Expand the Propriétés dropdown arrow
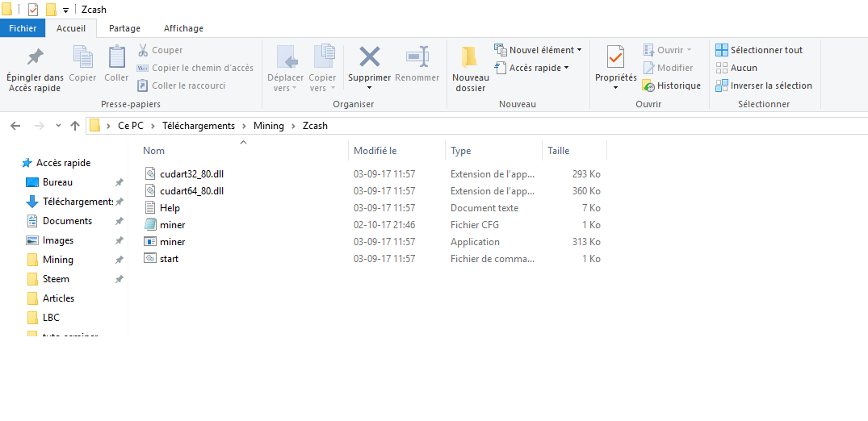Viewport: 868px width, 421px height. [x=615, y=88]
